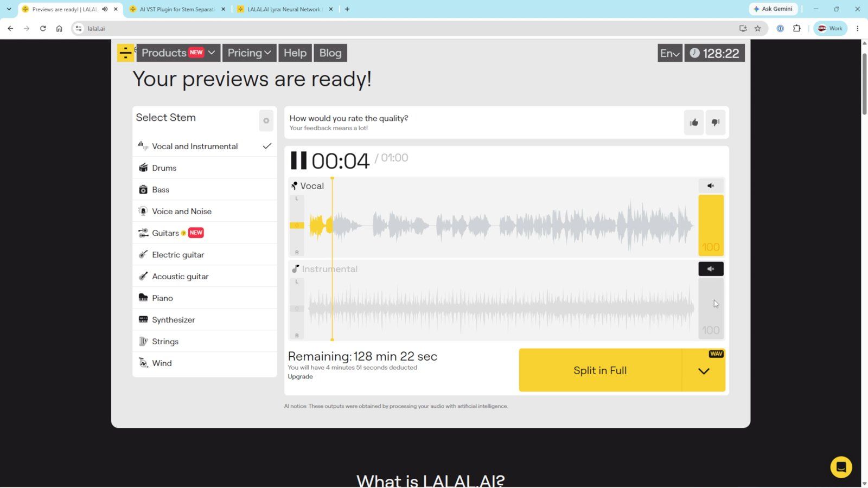Expand the Split in Full format arrow
This screenshot has height=488, width=868.
point(704,371)
